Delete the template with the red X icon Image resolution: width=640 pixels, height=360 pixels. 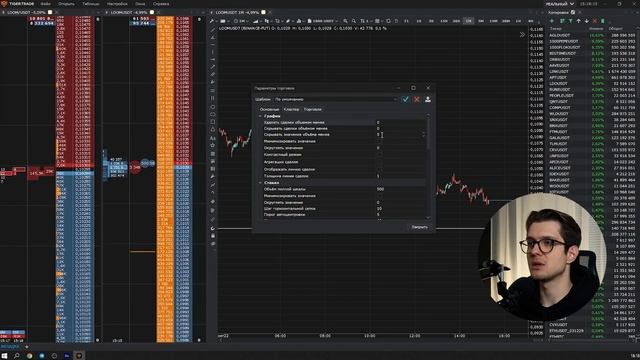pyautogui.click(x=417, y=99)
